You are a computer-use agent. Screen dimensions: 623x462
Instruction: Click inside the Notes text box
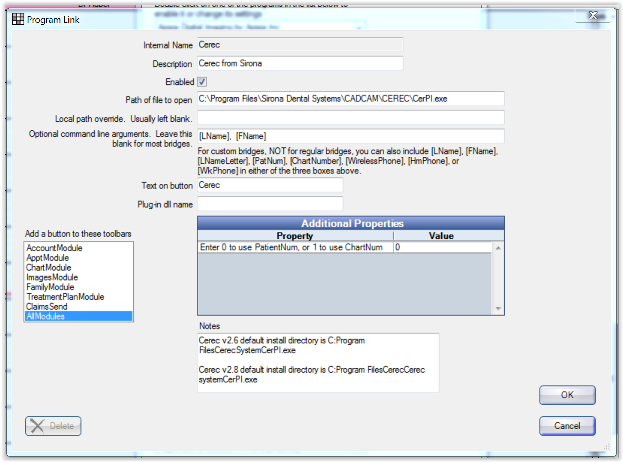tap(318, 363)
